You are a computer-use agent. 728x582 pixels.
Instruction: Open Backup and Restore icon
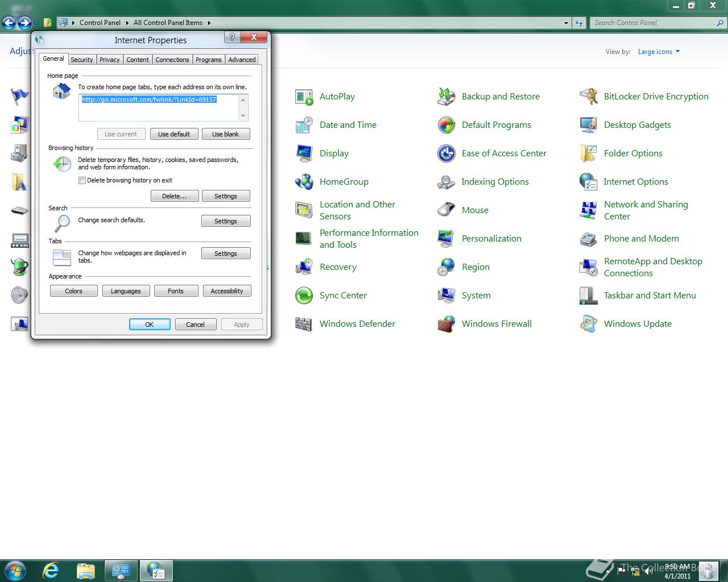[446, 97]
